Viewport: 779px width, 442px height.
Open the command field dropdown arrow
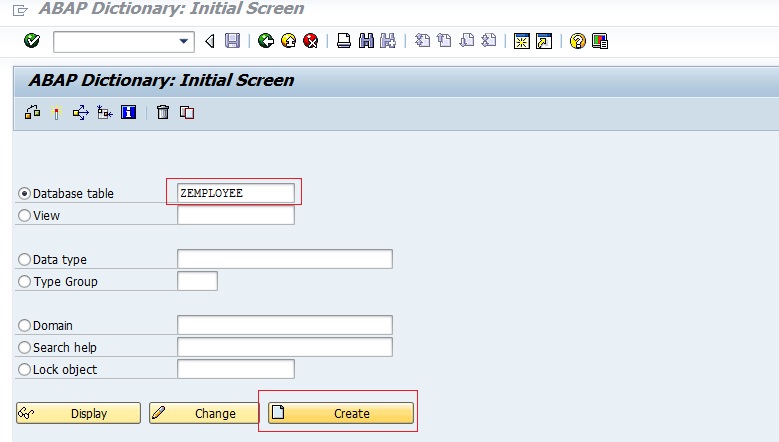pos(184,41)
